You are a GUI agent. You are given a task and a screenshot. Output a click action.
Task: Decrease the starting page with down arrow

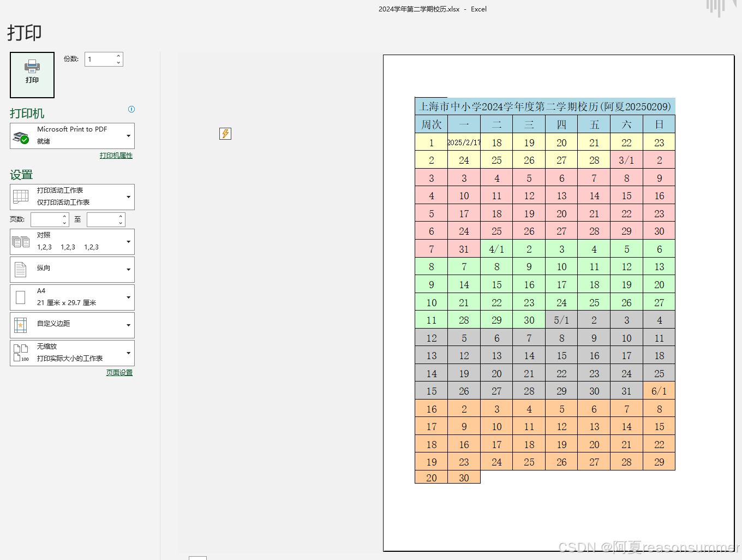pos(64,223)
